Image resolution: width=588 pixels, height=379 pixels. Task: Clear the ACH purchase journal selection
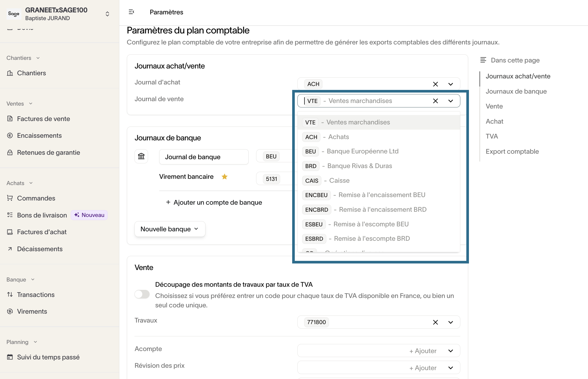(x=435, y=84)
